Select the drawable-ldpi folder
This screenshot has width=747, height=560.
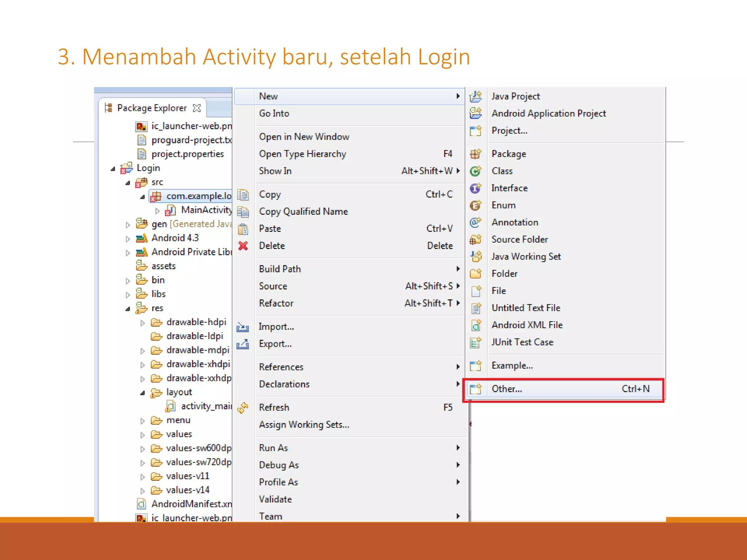click(187, 336)
